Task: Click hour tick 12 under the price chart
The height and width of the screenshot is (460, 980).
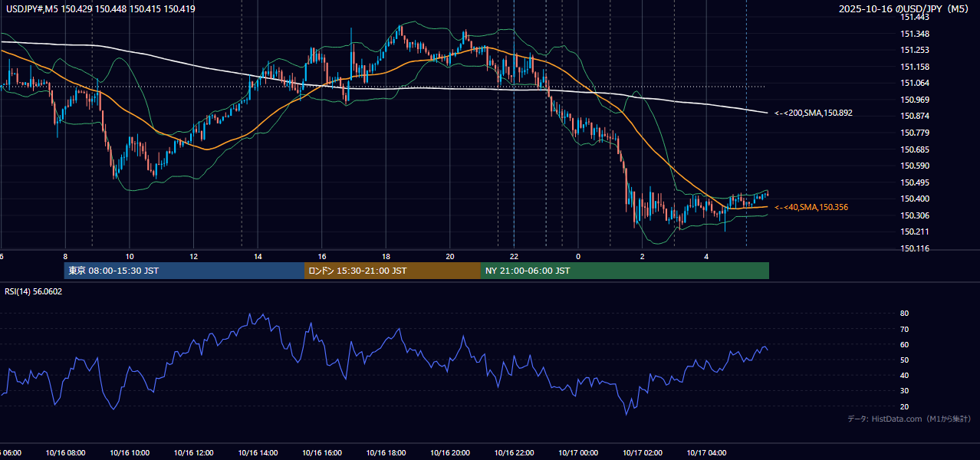Action: tap(194, 257)
